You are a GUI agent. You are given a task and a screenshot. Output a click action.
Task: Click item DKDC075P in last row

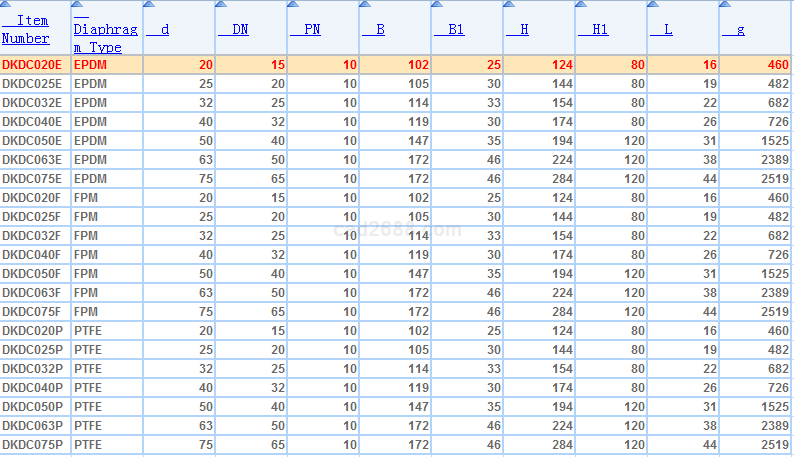pos(32,445)
